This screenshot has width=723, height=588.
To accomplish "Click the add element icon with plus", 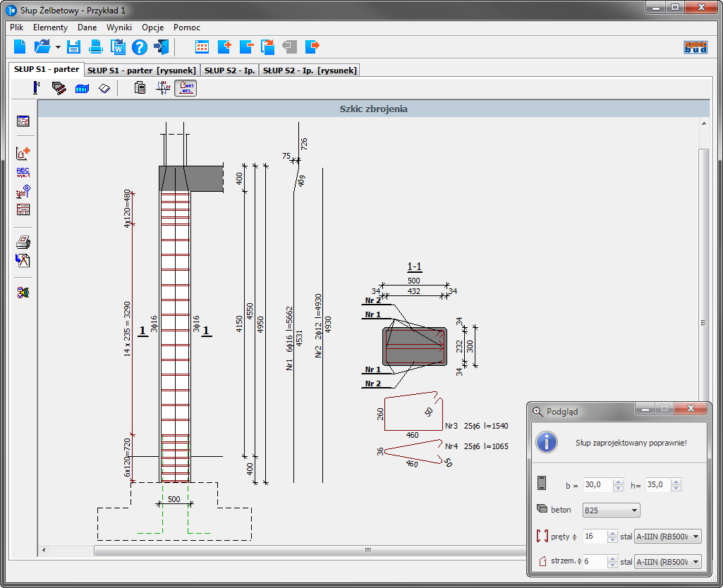I will (224, 47).
